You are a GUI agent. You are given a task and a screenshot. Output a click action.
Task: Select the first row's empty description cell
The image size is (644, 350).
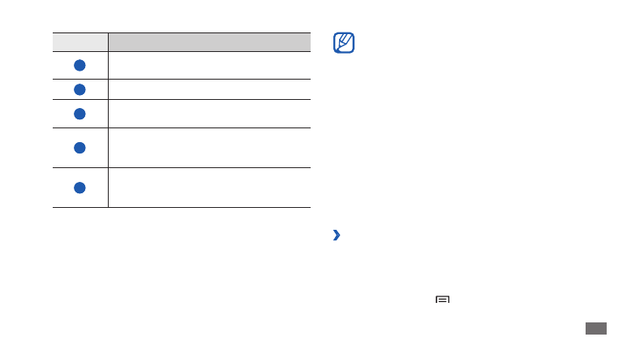point(209,65)
